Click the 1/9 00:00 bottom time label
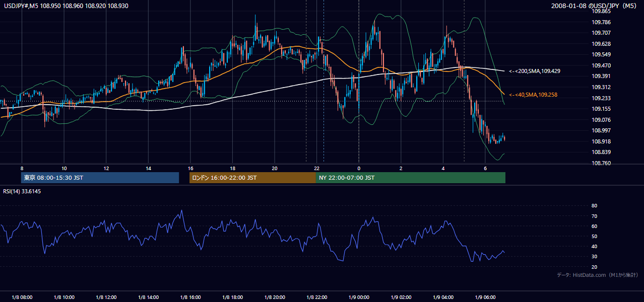 coord(359,297)
